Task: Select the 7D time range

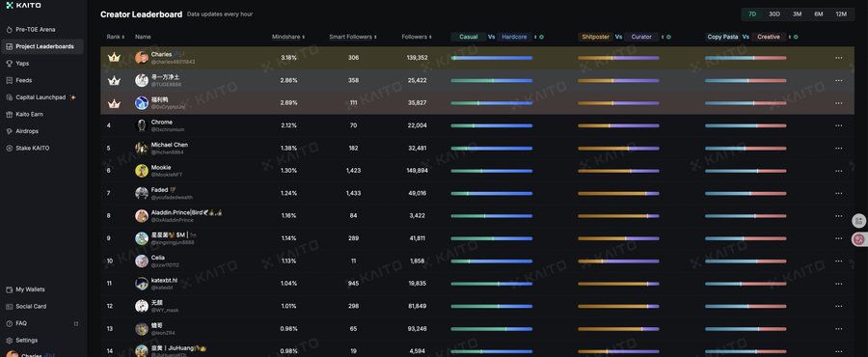Action: point(752,14)
